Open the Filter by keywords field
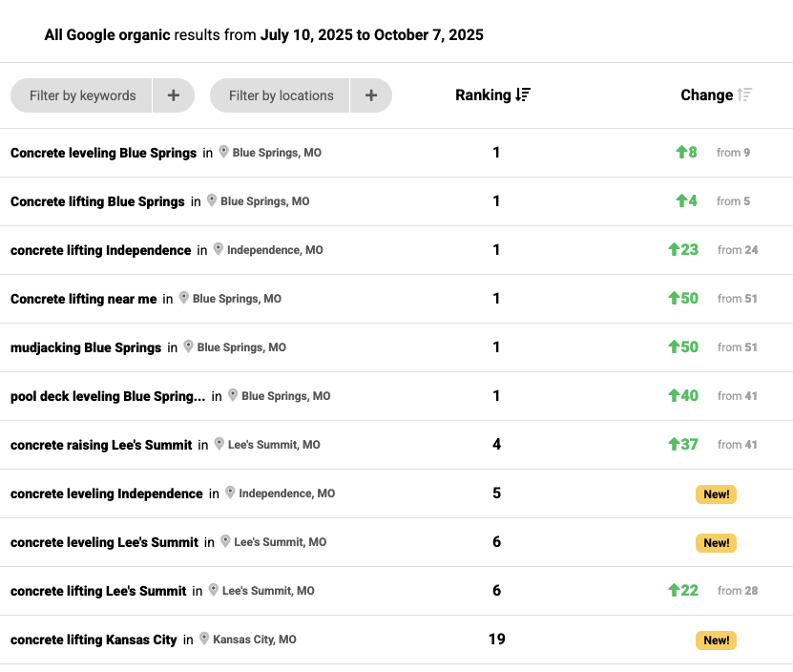This screenshot has width=793, height=672. tap(81, 95)
